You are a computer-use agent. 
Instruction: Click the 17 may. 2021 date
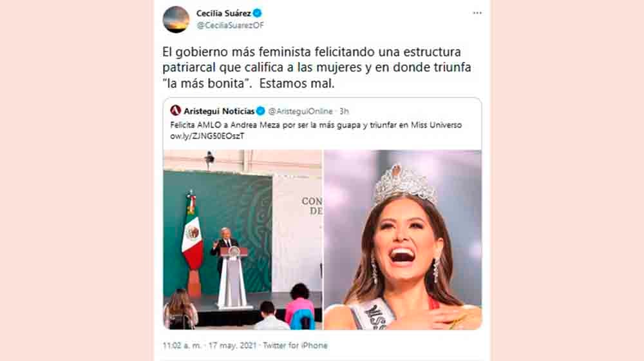pos(232,346)
